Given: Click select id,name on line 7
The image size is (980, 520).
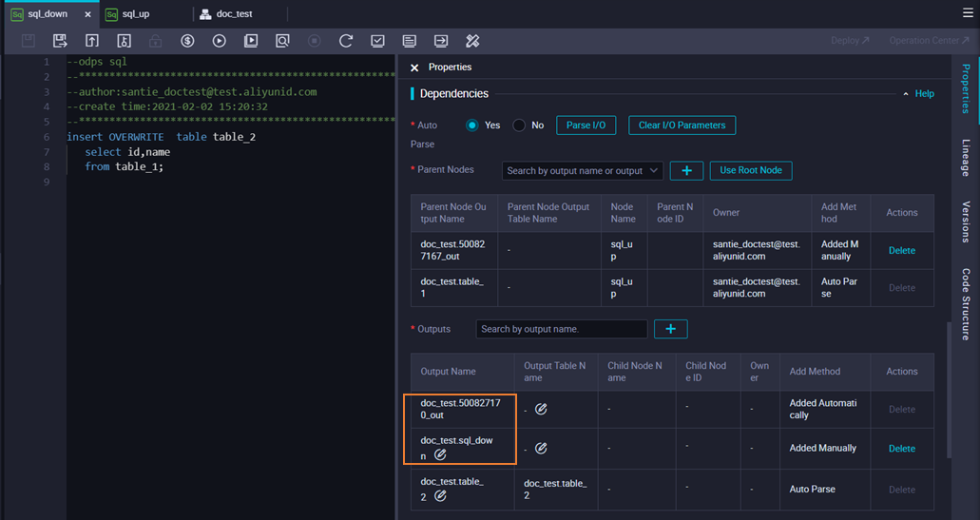Looking at the screenshot, I should coord(127,152).
